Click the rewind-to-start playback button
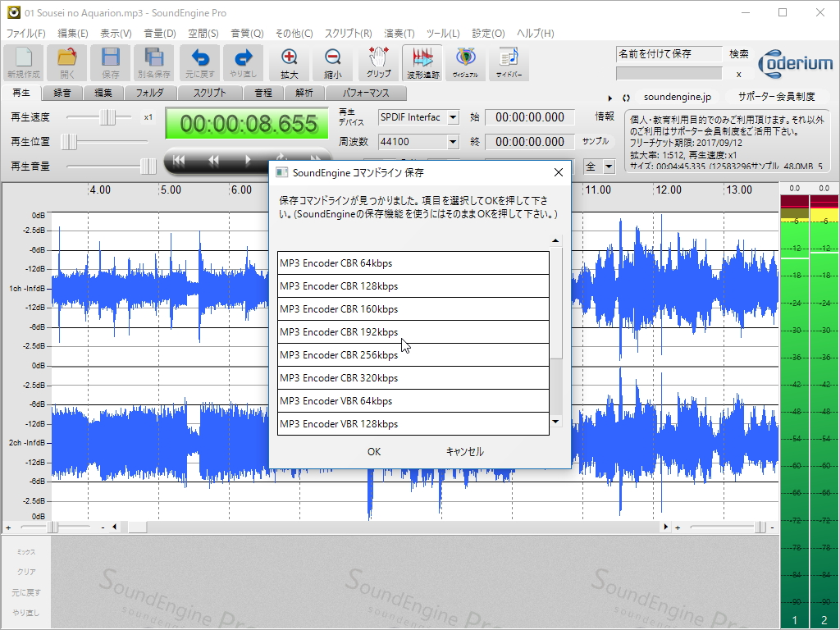 179,160
